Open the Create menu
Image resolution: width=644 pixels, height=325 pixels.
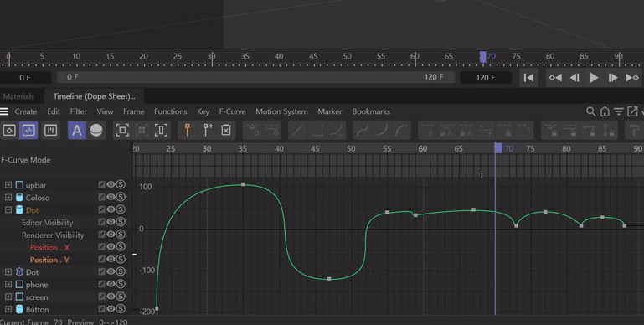coord(26,111)
